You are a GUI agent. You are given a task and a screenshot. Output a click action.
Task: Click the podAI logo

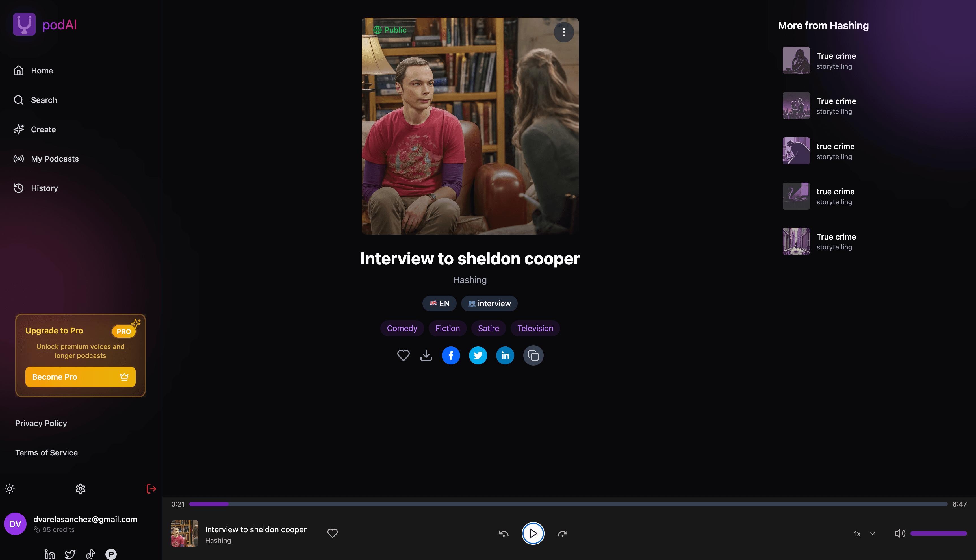(45, 24)
